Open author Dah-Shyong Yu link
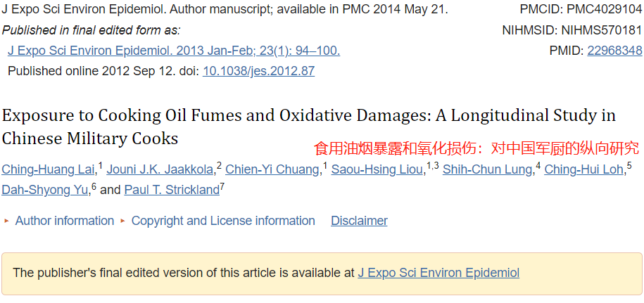644x303 pixels. pos(45,191)
